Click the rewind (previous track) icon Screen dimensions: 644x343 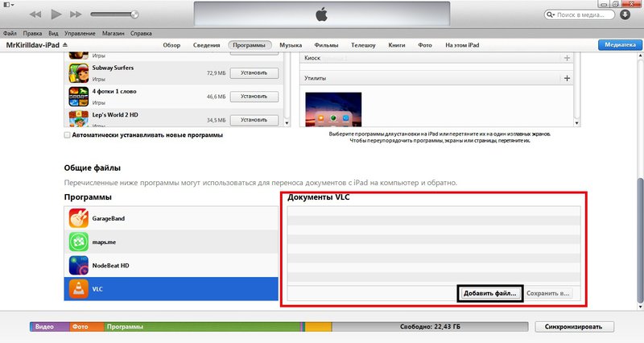coord(37,14)
